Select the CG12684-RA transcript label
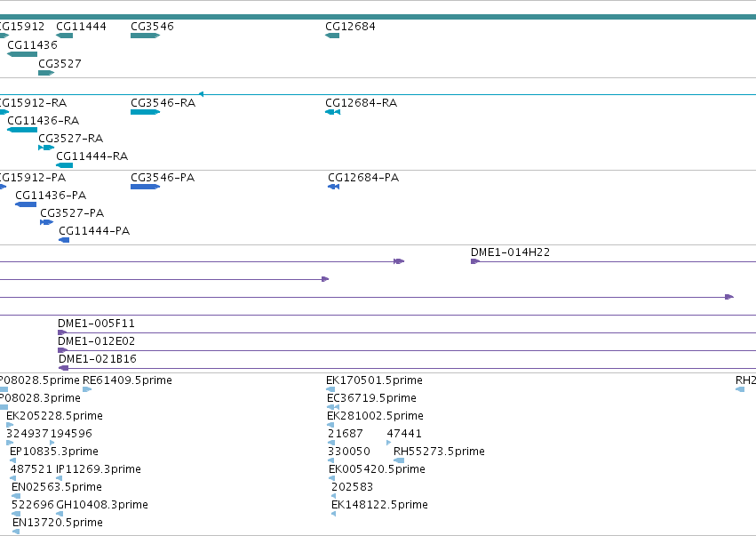 point(362,103)
